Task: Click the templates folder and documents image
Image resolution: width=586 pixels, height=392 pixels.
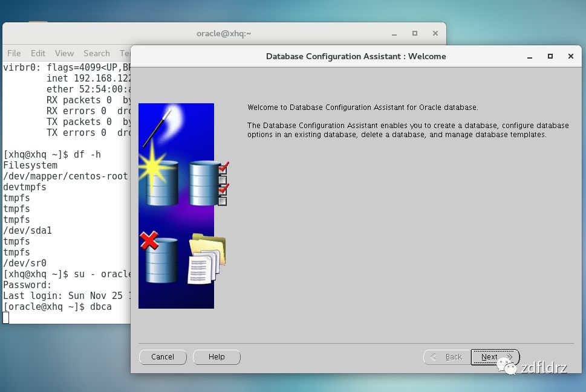Action: tap(207, 259)
